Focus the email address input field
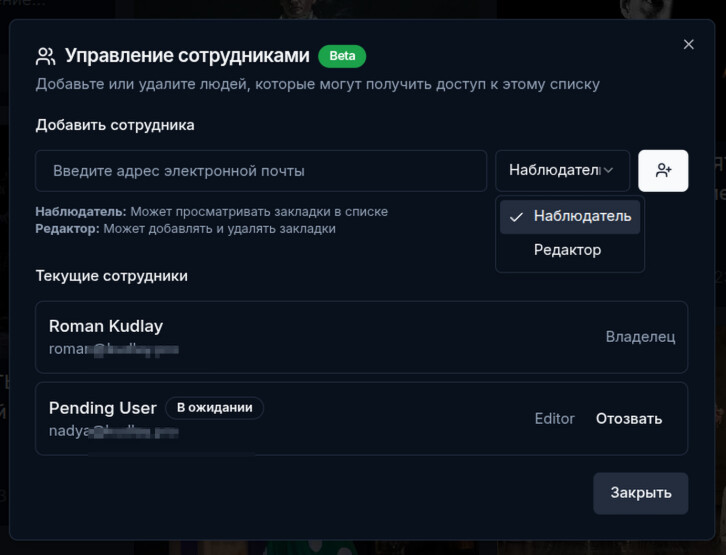This screenshot has width=726, height=555. point(261,171)
